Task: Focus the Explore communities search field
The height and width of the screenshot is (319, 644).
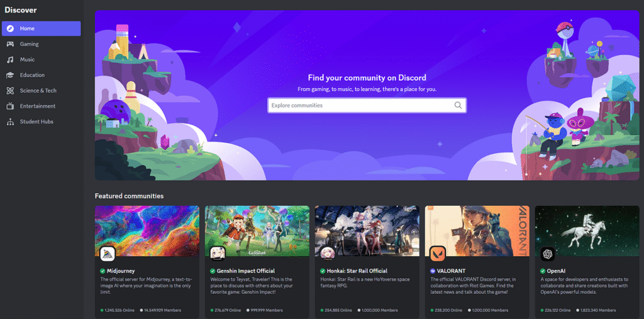Action: tap(367, 105)
